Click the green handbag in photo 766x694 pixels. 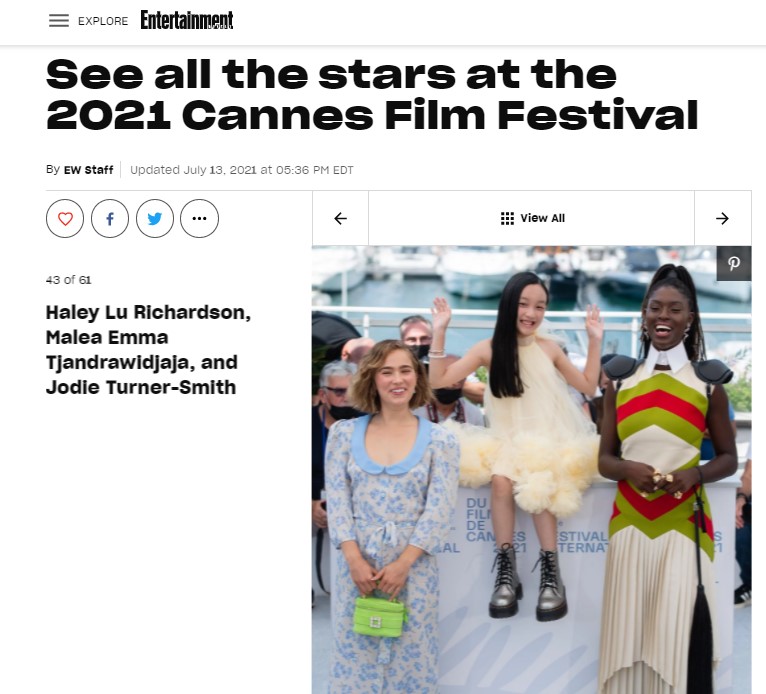click(380, 615)
